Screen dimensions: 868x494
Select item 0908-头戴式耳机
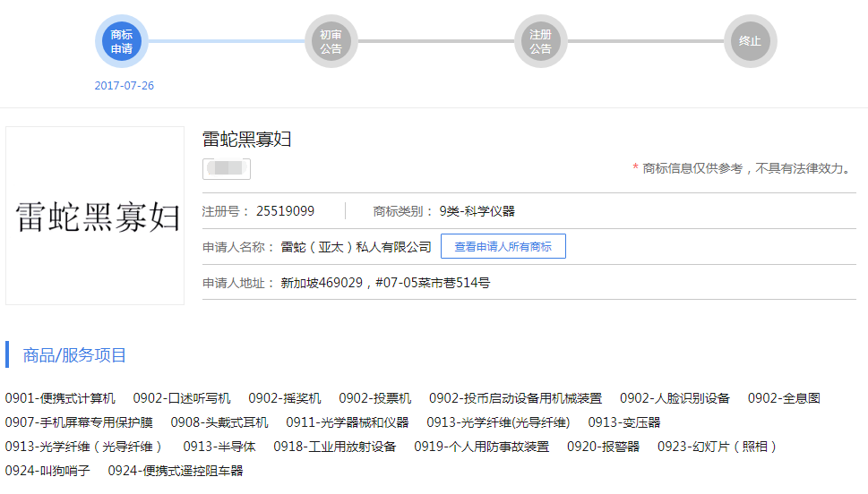pyautogui.click(x=219, y=422)
